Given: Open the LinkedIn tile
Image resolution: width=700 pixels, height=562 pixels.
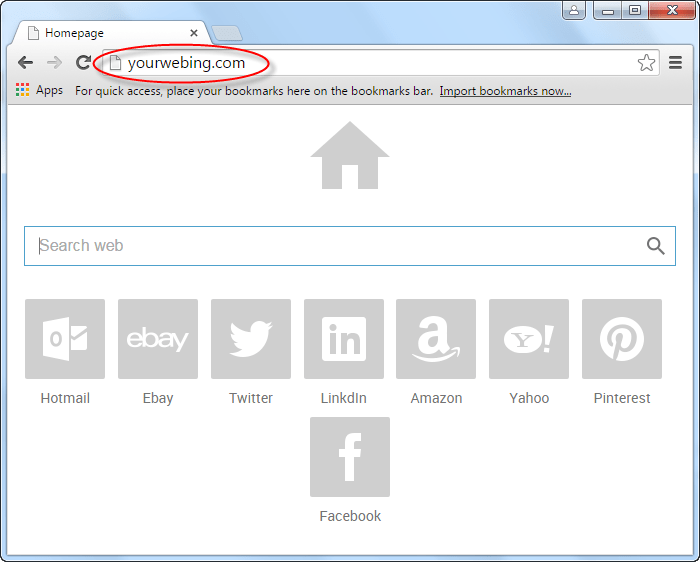Looking at the screenshot, I should point(344,339).
